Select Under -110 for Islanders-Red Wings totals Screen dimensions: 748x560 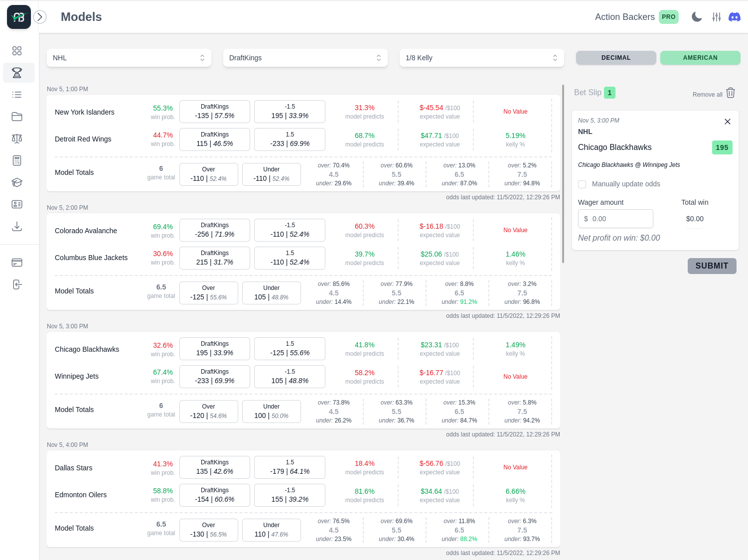pyautogui.click(x=272, y=174)
